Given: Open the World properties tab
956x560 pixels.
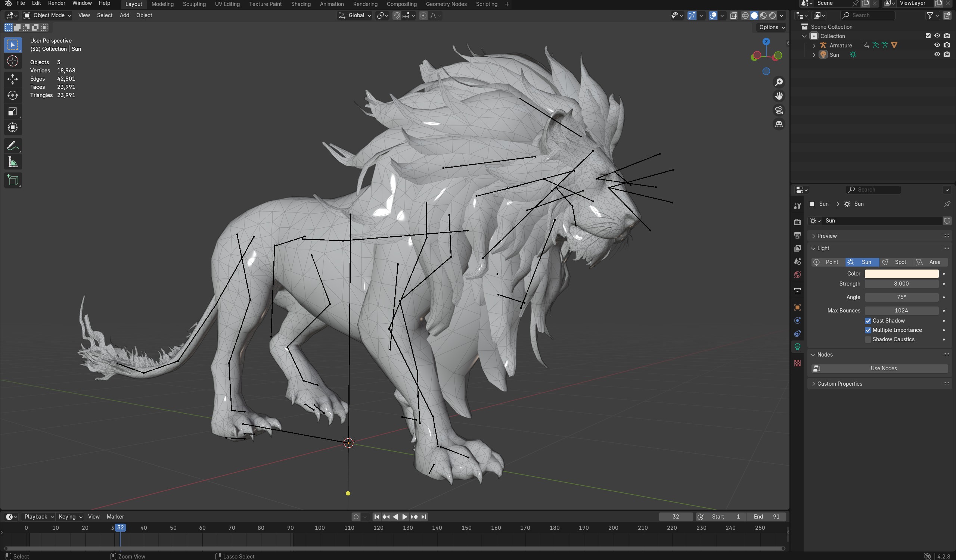Looking at the screenshot, I should pyautogui.click(x=797, y=275).
